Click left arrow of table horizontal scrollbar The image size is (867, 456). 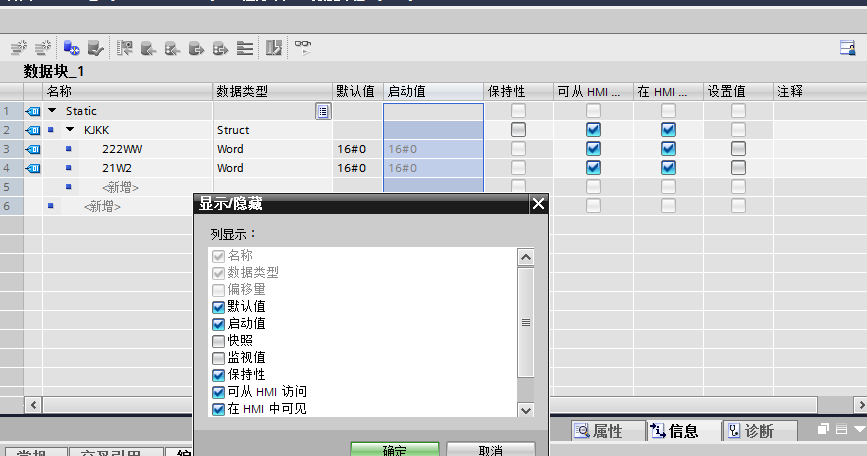(x=33, y=405)
